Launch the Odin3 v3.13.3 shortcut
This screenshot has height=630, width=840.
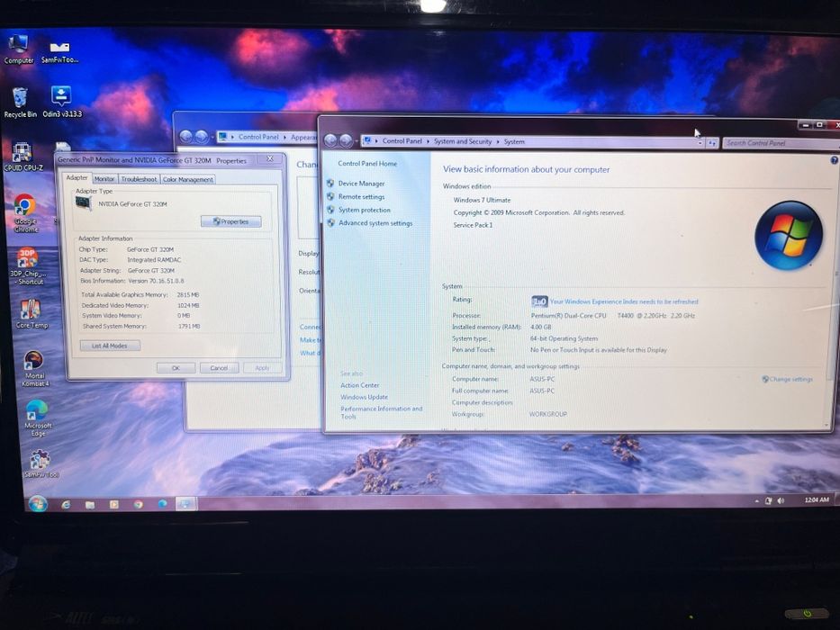pyautogui.click(x=61, y=102)
